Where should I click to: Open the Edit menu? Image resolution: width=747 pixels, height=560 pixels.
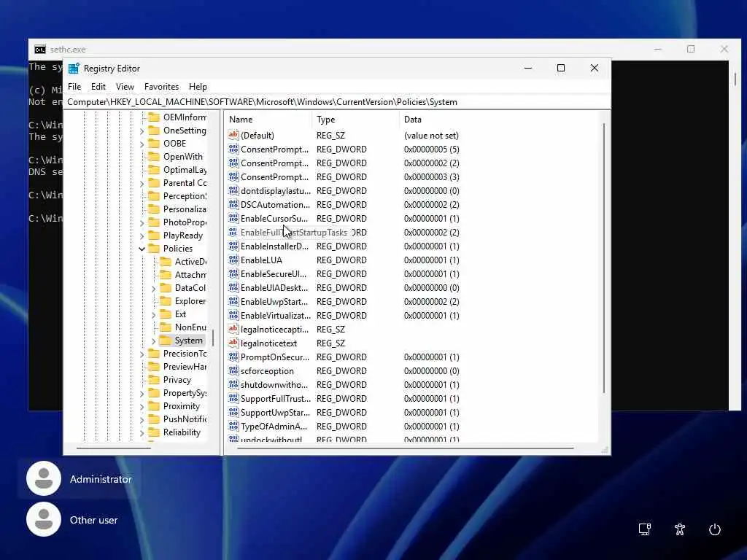98,87
